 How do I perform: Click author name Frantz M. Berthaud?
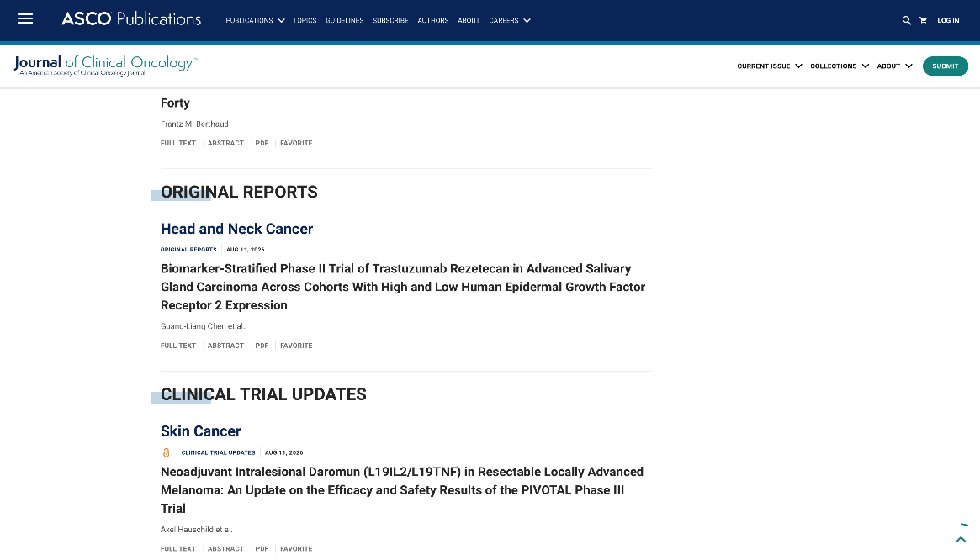tap(194, 124)
